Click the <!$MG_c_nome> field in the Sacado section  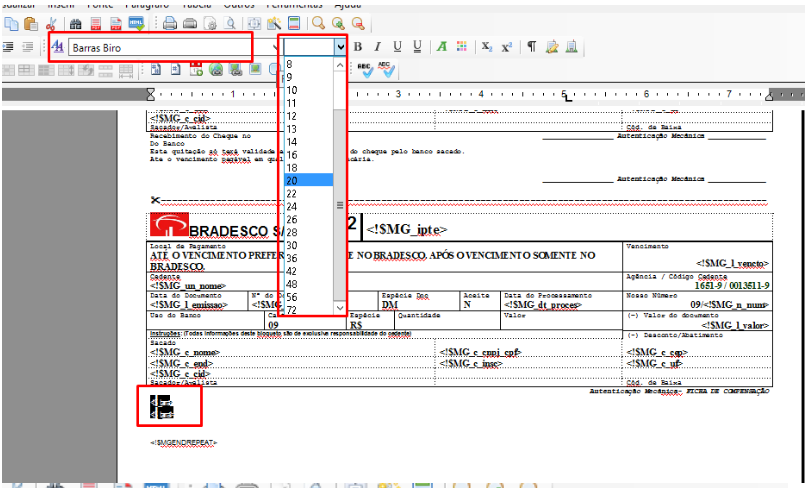click(x=185, y=352)
